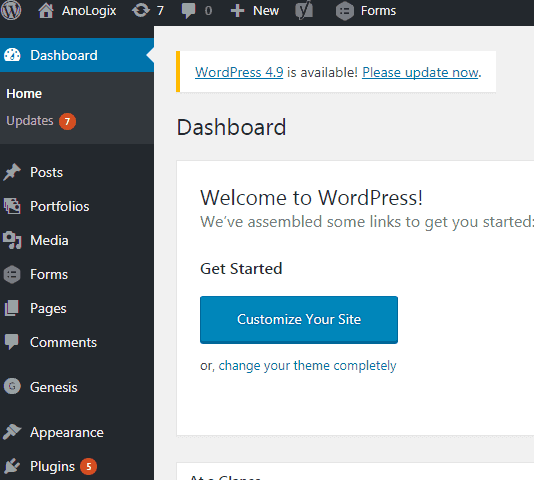
Task: Open the Plugins menu label
Action: [52, 467]
